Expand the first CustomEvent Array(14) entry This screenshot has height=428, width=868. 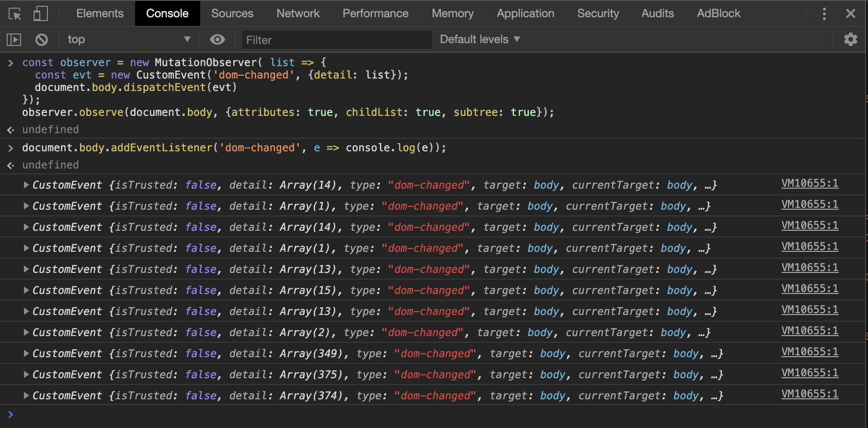tap(26, 185)
